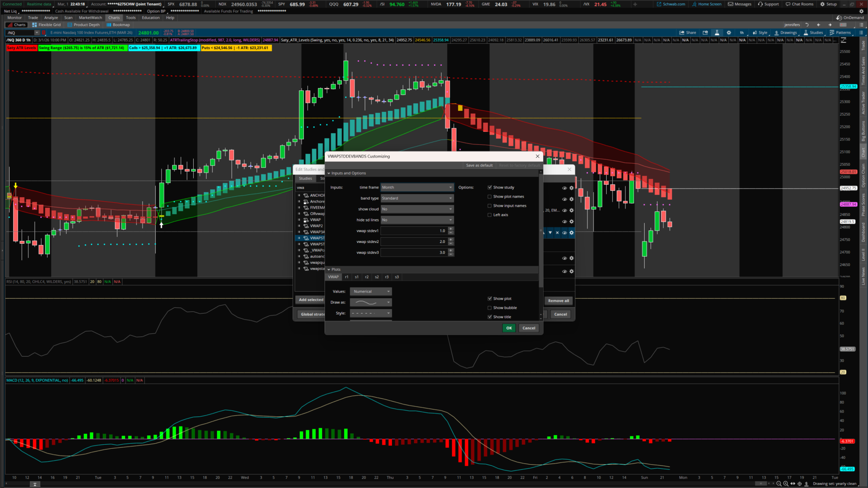Image resolution: width=868 pixels, height=488 pixels.
Task: Click gear icon for highlighted VWAPST study row
Action: click(x=571, y=233)
